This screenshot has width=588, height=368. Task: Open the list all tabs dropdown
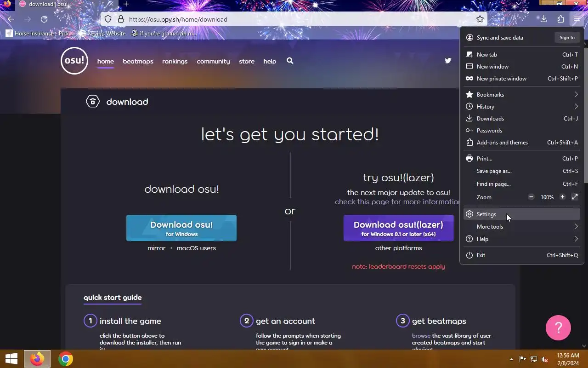point(519,4)
